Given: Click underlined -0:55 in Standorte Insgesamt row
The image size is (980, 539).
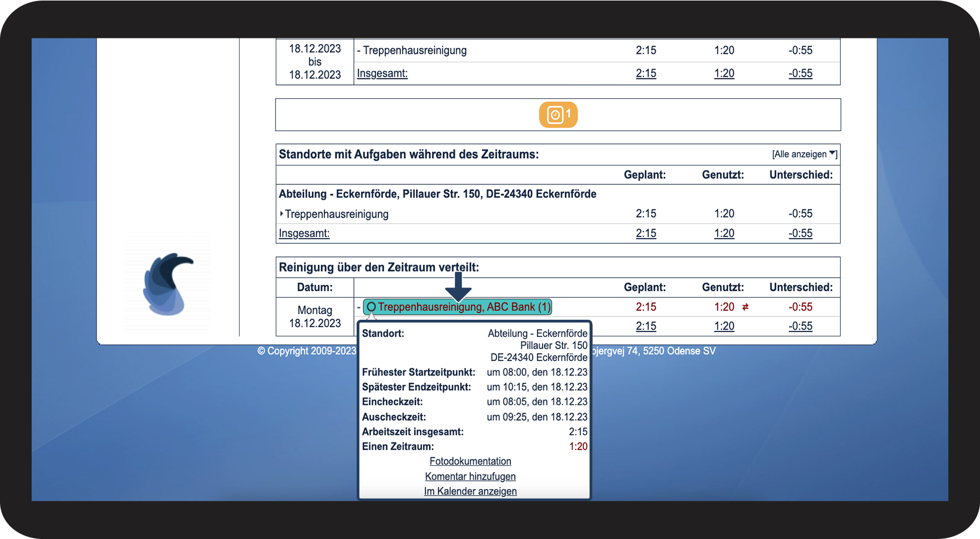Looking at the screenshot, I should (800, 234).
